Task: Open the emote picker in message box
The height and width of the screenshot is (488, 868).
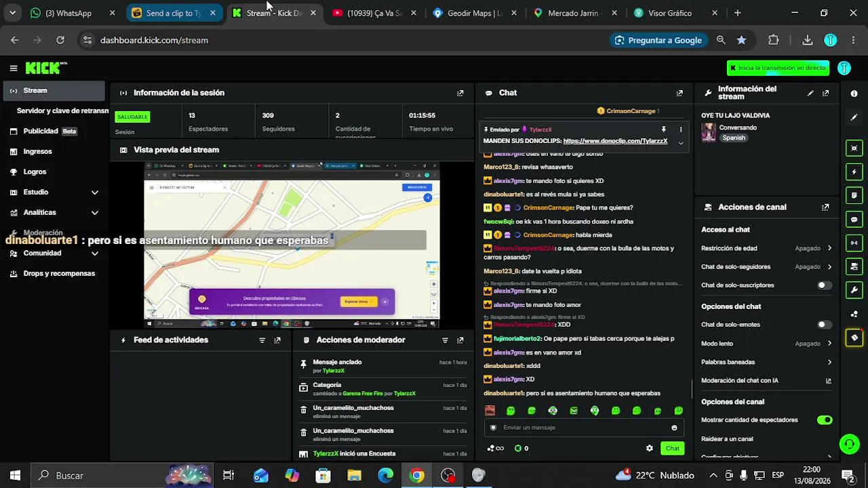Action: click(x=674, y=428)
